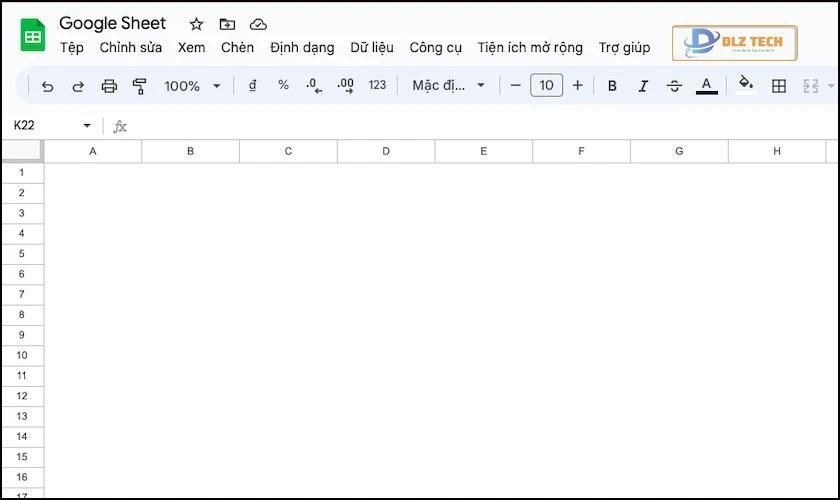Expand the font family dropdown
This screenshot has height=500, width=840.
[449, 86]
